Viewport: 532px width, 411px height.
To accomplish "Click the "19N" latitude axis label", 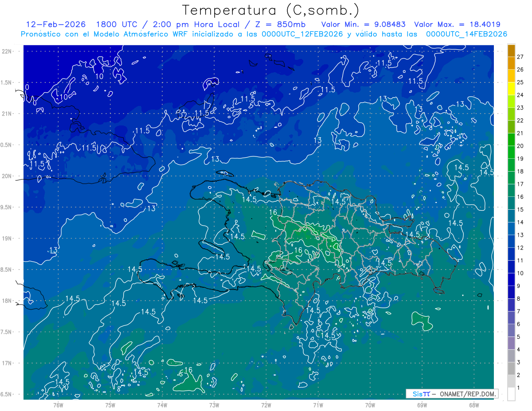I will tap(7, 239).
